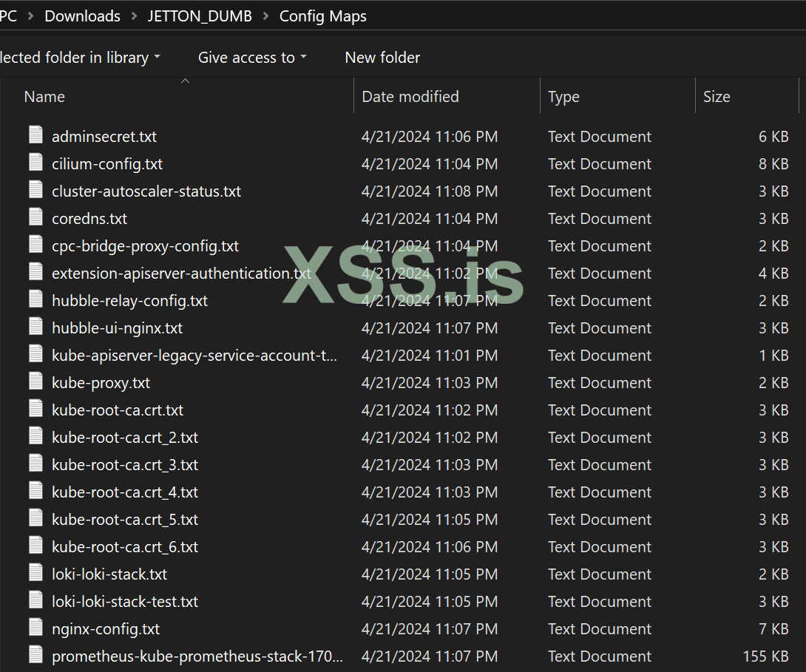This screenshot has width=806, height=672.
Task: Click the adminsecret.txt file icon
Action: click(36, 135)
